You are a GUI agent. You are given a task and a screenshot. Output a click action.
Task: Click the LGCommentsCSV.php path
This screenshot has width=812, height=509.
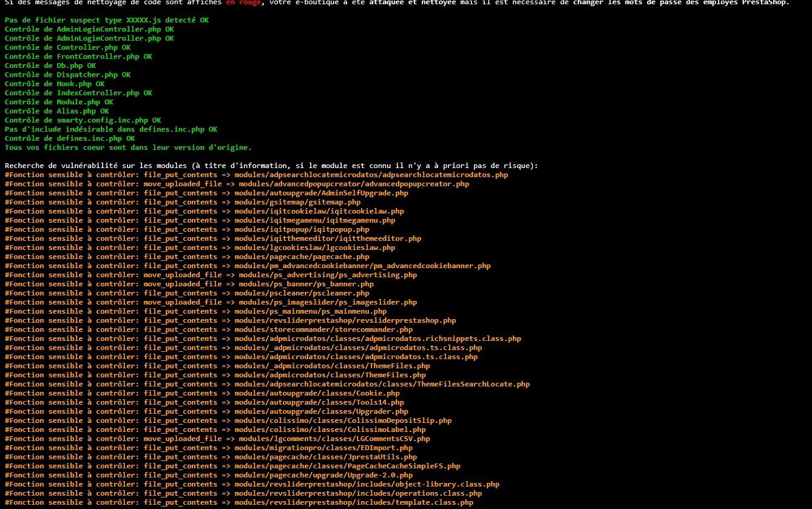pos(334,439)
